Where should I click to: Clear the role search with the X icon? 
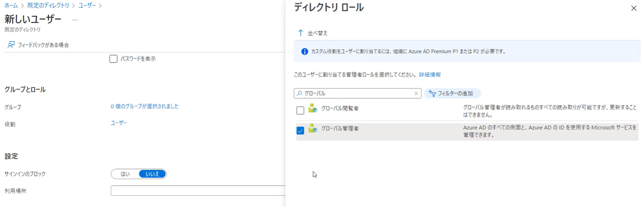(x=416, y=93)
